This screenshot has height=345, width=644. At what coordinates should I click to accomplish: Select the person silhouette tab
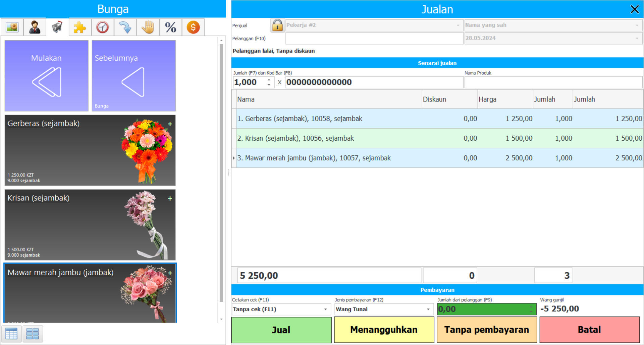pos(35,27)
